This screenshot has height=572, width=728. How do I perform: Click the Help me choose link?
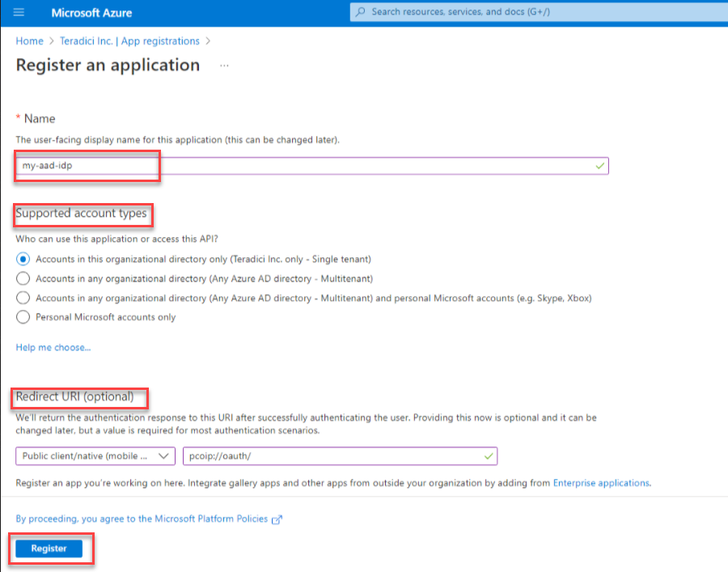[53, 347]
